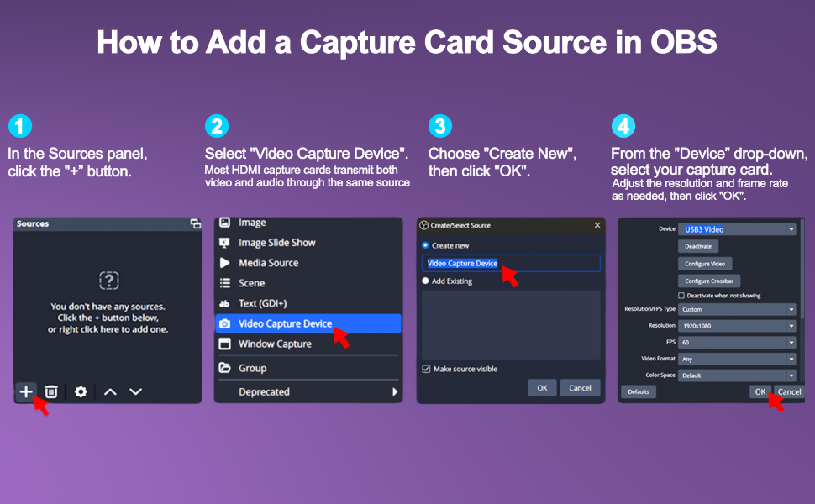
Task: Move source down with the down arrow
Action: pyautogui.click(x=135, y=391)
